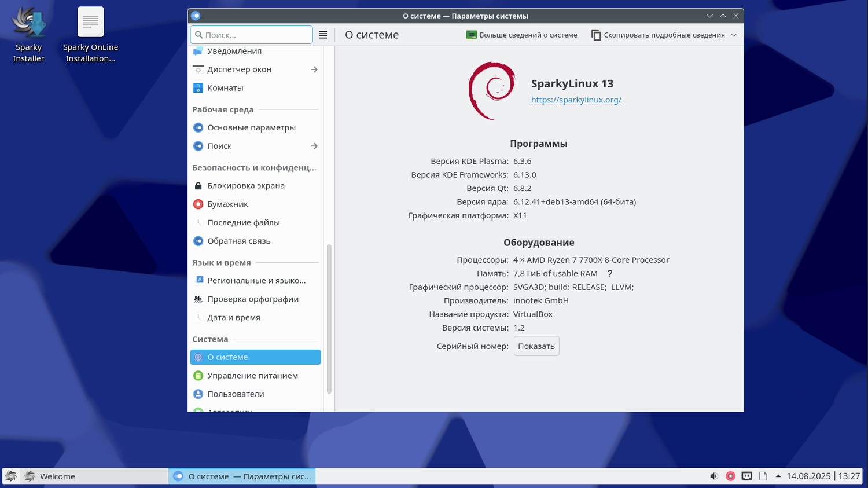
Task: Click the Язык и время sidebar section header
Action: pyautogui.click(x=222, y=263)
